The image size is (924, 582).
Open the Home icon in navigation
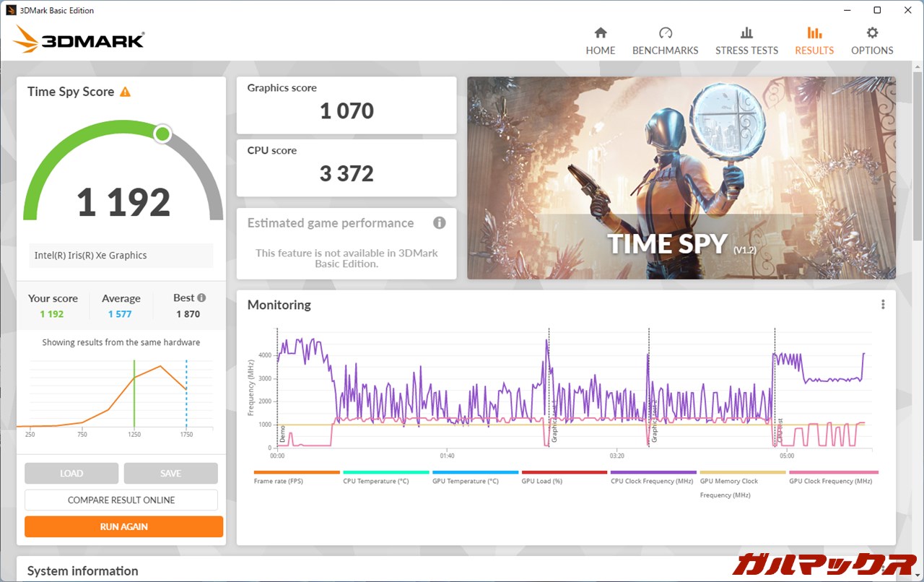tap(600, 33)
